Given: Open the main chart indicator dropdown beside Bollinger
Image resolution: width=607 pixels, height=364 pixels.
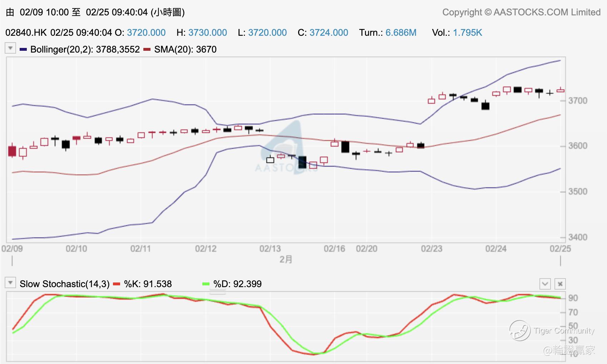Looking at the screenshot, I should coord(10,48).
